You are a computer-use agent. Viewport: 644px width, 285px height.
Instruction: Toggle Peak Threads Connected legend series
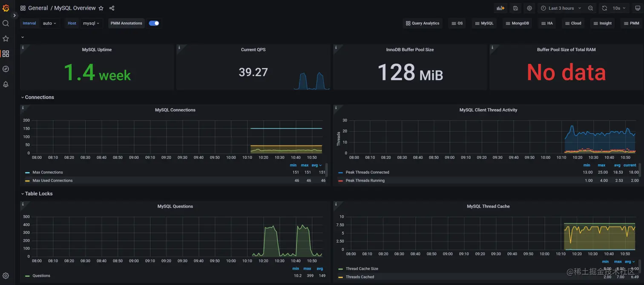pos(367,173)
